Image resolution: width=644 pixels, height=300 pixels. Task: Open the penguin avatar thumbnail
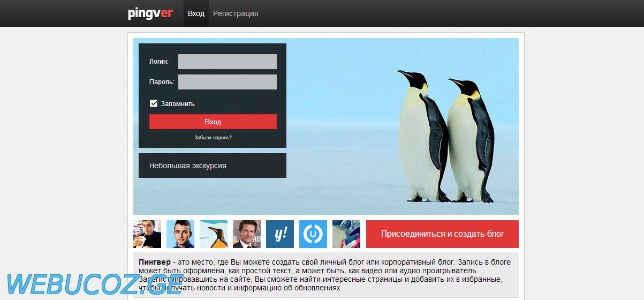[x=214, y=234]
